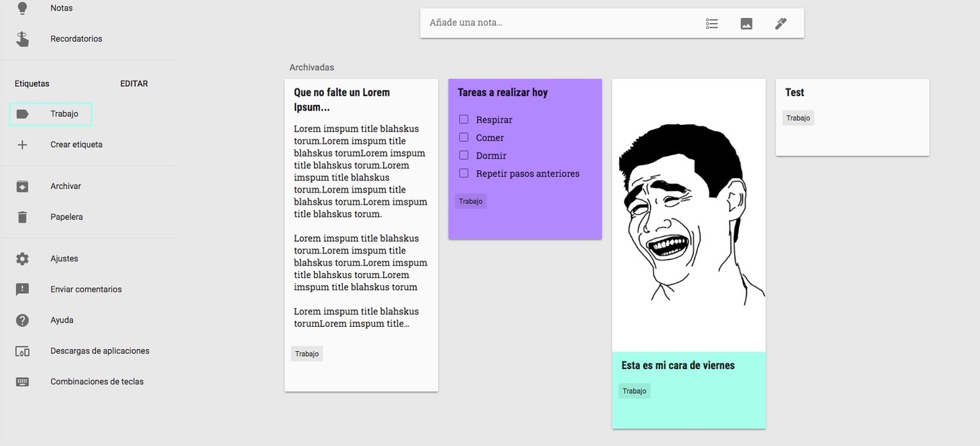
Task: Click EDITAR next to Etiquetas
Action: tap(134, 83)
